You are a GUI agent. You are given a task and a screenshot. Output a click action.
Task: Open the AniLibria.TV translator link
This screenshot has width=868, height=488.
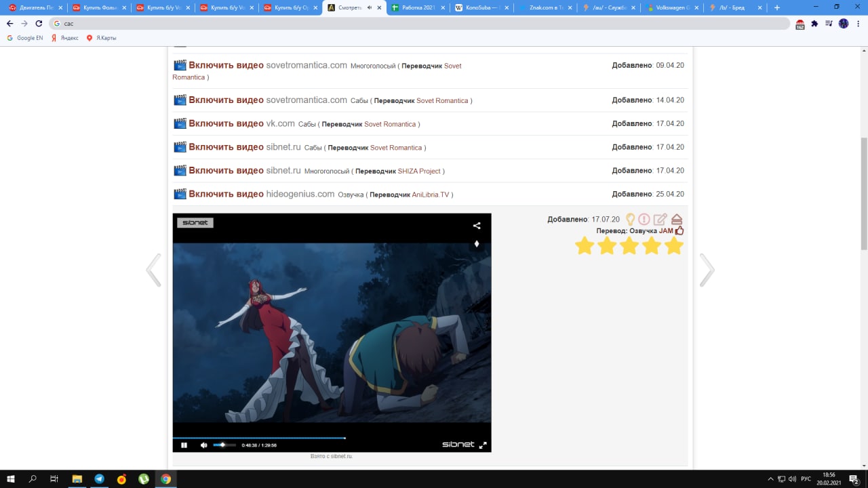click(431, 195)
